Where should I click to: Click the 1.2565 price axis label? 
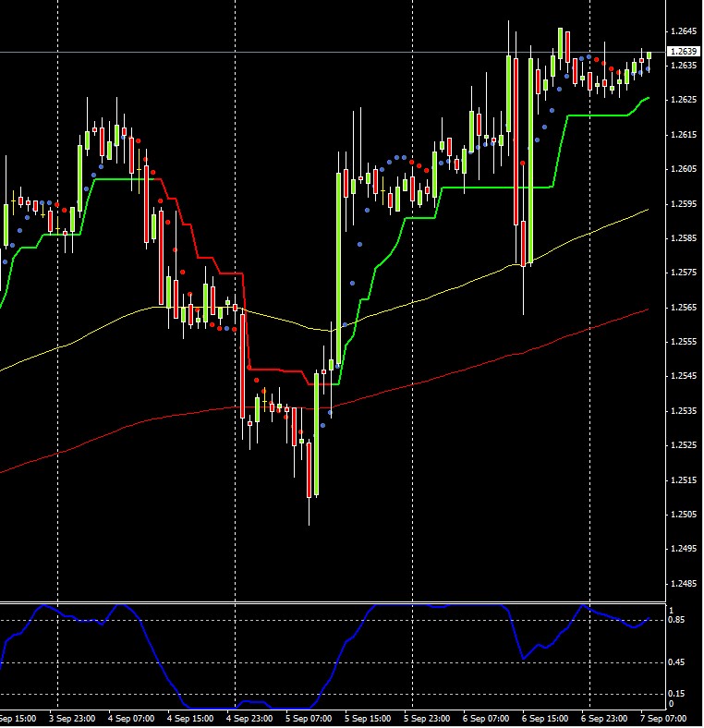coord(684,308)
